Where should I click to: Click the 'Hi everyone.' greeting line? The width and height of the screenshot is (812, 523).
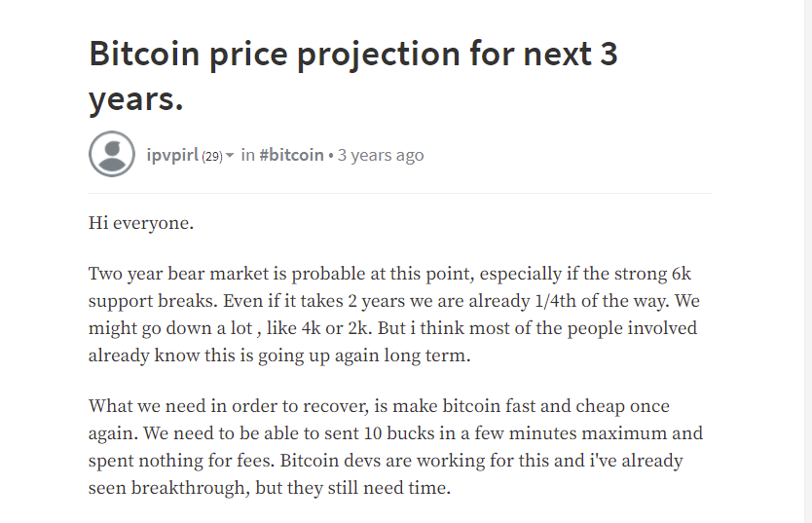pos(141,223)
